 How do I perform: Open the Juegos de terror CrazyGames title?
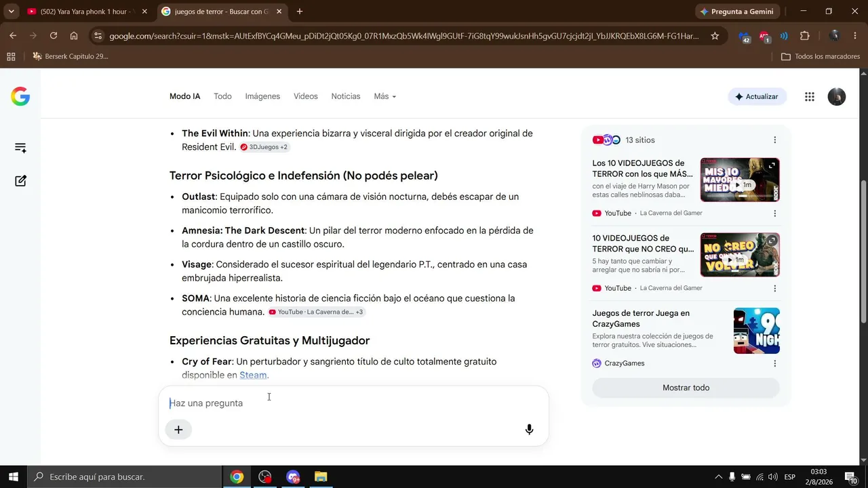[x=641, y=319]
